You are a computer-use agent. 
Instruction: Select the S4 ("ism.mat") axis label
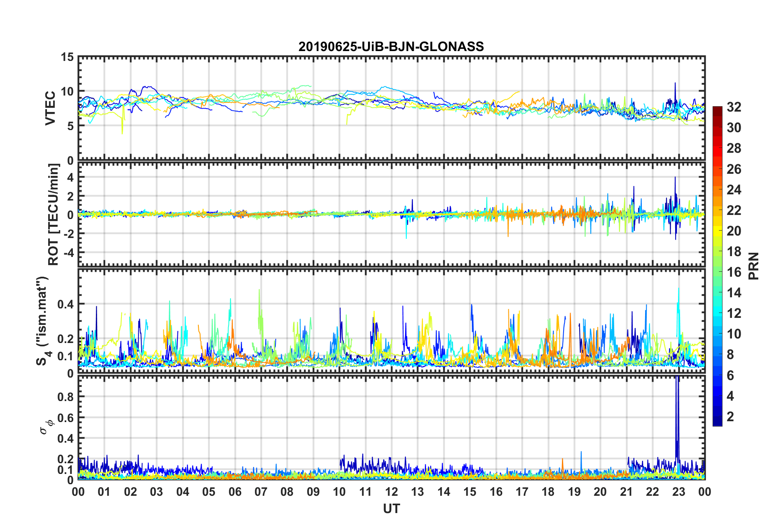(43, 321)
